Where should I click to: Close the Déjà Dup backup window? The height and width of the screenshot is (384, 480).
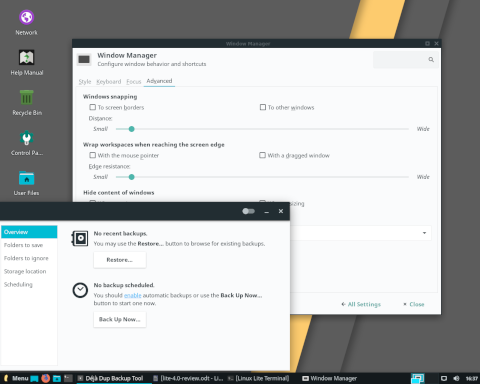coord(281,211)
